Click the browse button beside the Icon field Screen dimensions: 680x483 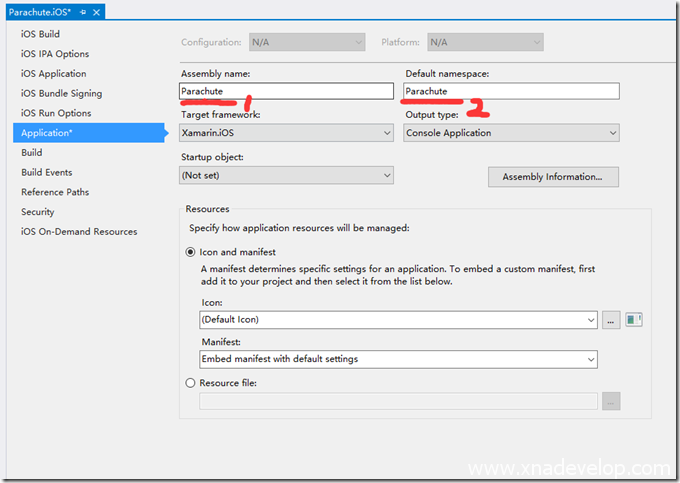611,320
